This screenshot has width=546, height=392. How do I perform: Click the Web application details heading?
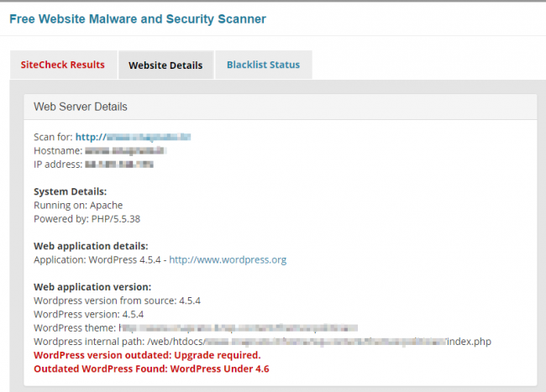pos(91,246)
